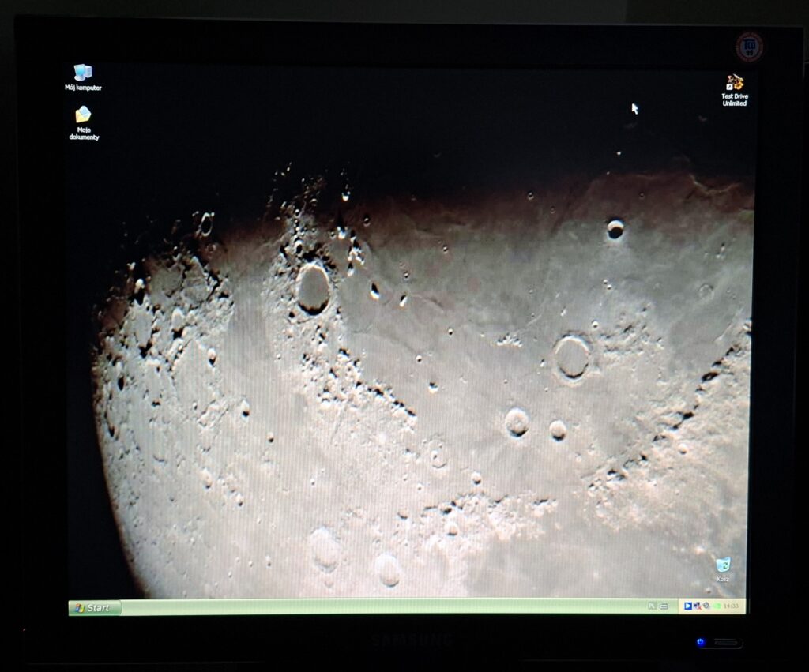Click the round gray tray icon
The width and height of the screenshot is (809, 672).
[706, 606]
